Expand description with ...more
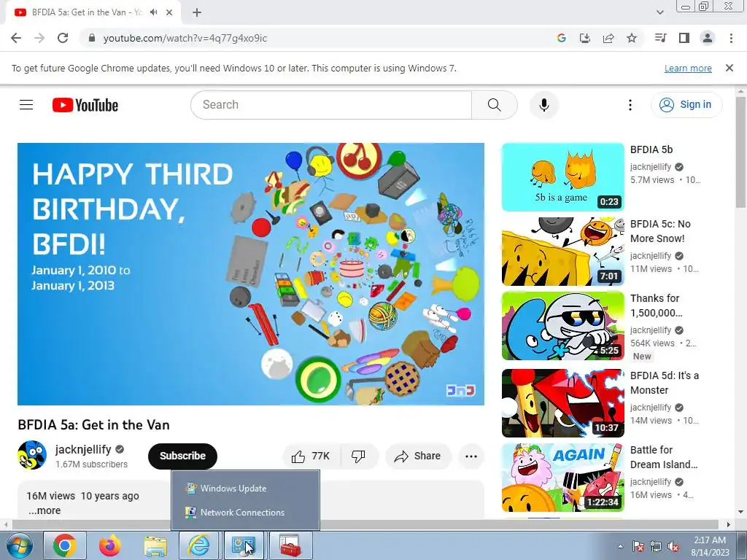This screenshot has height=560, width=747. click(x=44, y=510)
